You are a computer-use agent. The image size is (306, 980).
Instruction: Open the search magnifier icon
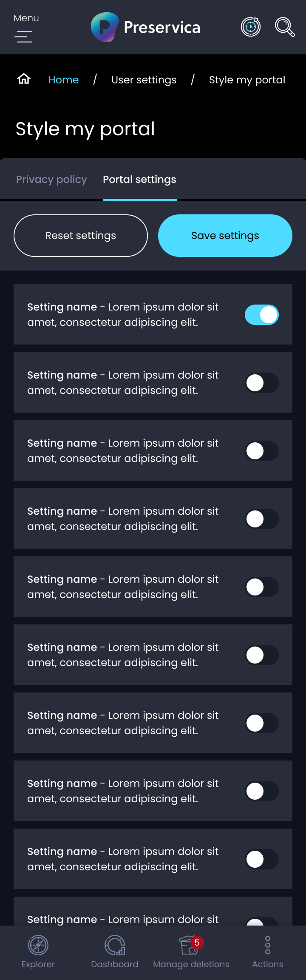pos(284,27)
